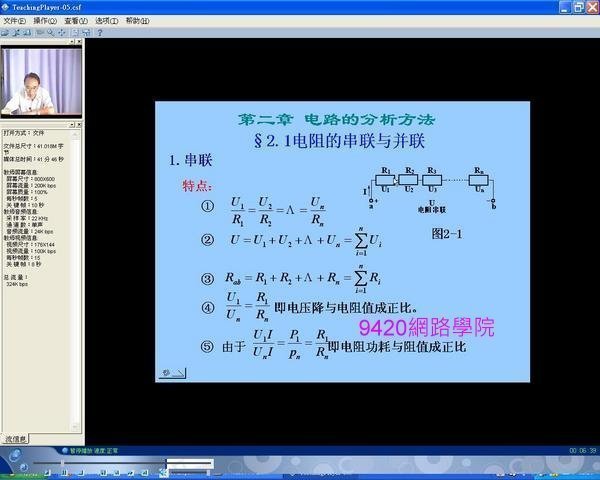Select the 流信息 tab

point(15,438)
